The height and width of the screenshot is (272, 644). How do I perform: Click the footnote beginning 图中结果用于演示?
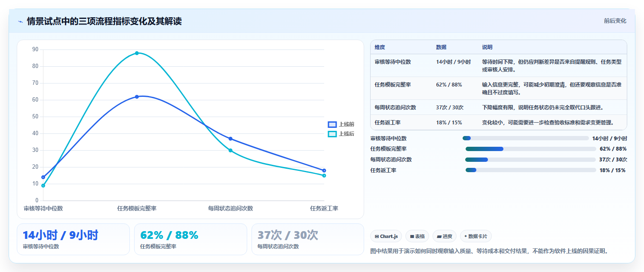(x=490, y=251)
